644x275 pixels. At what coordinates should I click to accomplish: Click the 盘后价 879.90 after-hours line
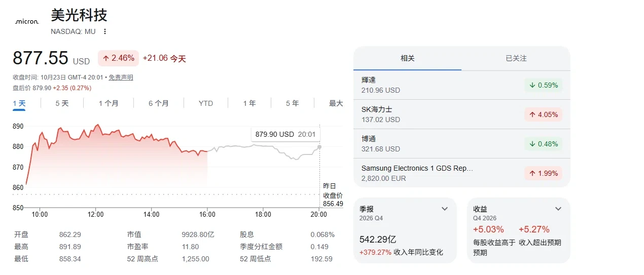click(x=52, y=88)
